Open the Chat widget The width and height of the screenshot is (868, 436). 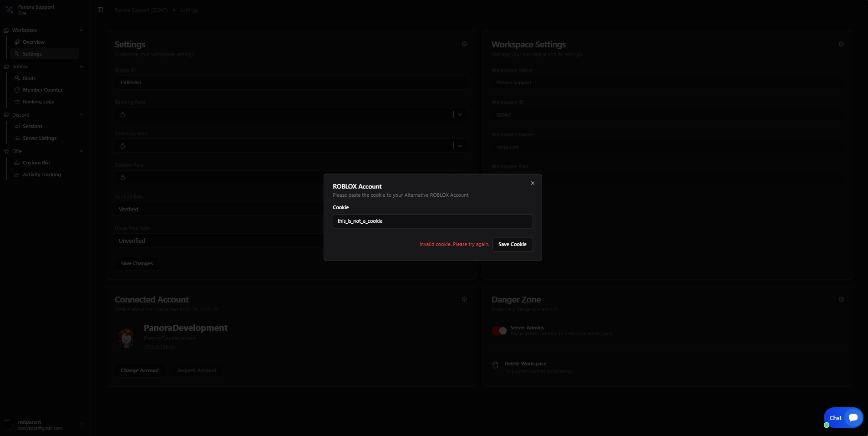point(843,418)
